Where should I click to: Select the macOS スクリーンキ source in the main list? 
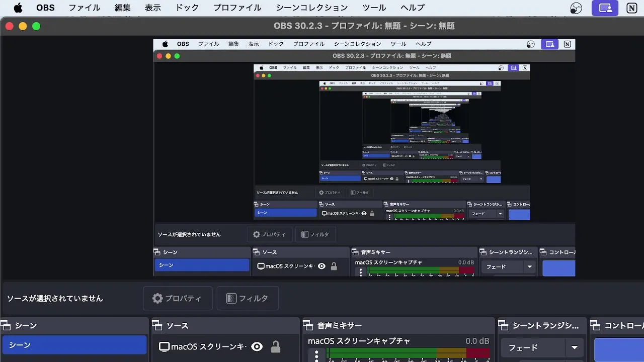click(202, 346)
